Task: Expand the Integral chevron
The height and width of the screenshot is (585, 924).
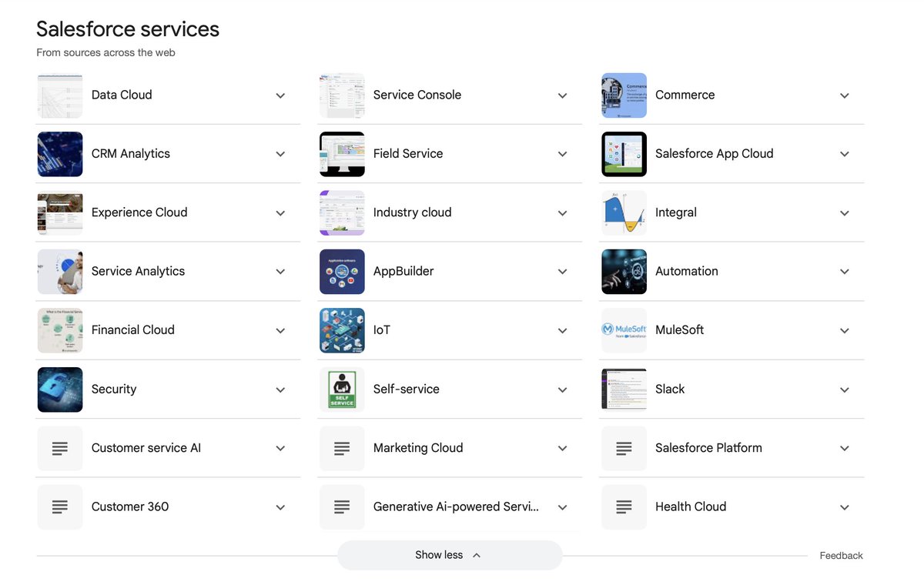Action: [845, 213]
